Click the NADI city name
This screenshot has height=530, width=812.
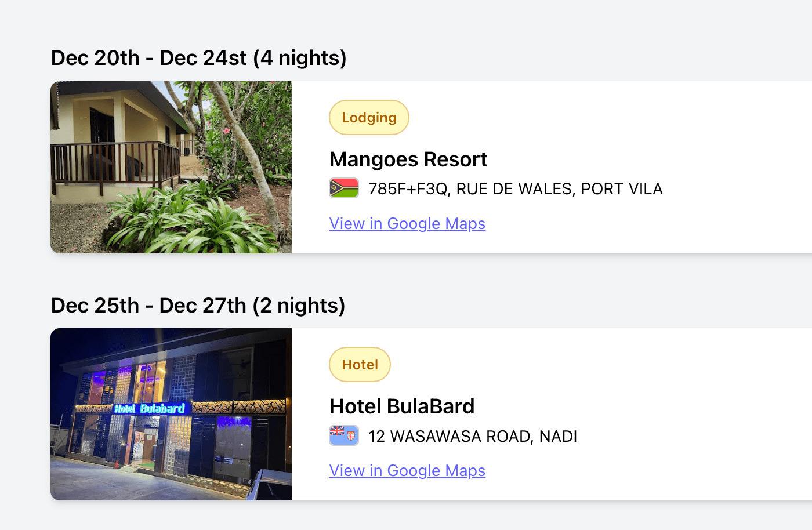558,436
